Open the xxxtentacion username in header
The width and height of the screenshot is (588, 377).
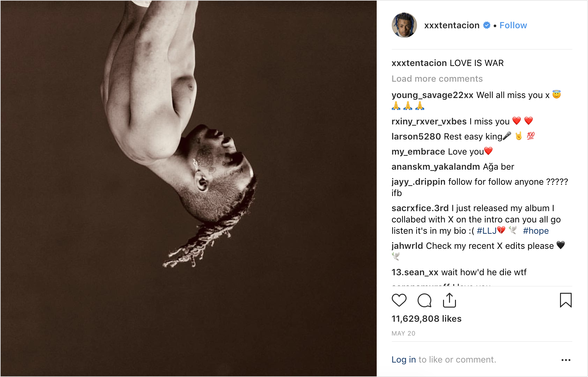(x=452, y=25)
